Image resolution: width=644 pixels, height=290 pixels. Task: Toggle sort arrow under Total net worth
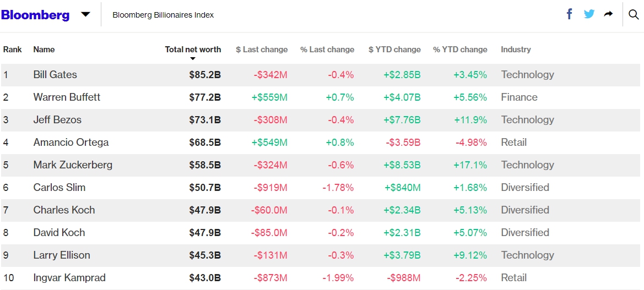coord(193,59)
